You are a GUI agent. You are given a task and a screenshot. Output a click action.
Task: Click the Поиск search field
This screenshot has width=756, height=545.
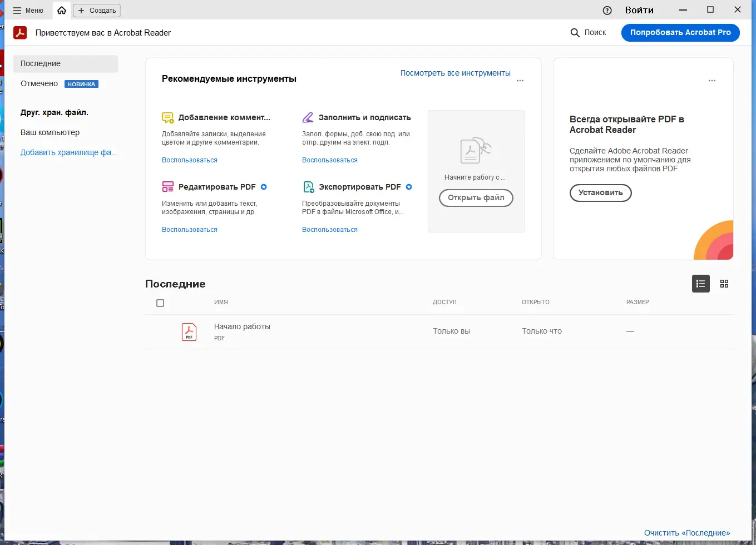click(x=589, y=32)
